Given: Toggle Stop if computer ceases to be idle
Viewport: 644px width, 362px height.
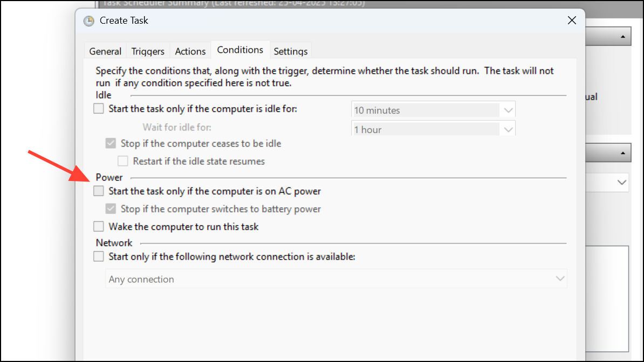Looking at the screenshot, I should tap(111, 143).
